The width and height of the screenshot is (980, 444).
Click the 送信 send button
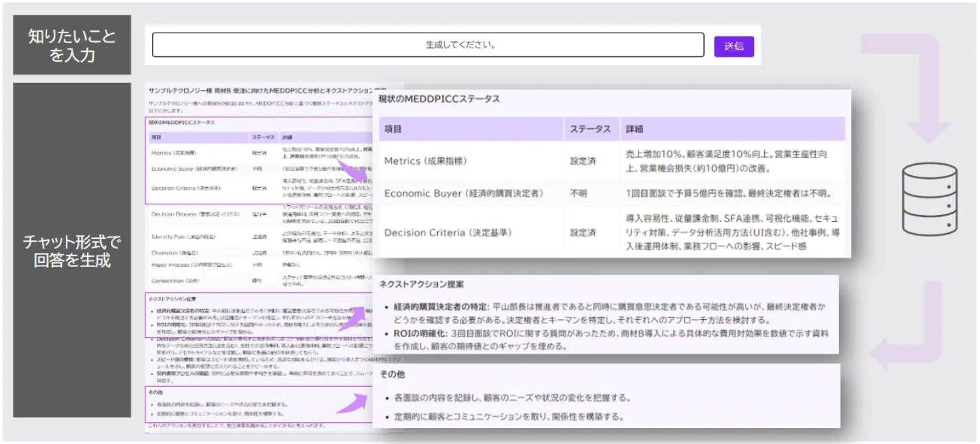tap(734, 46)
